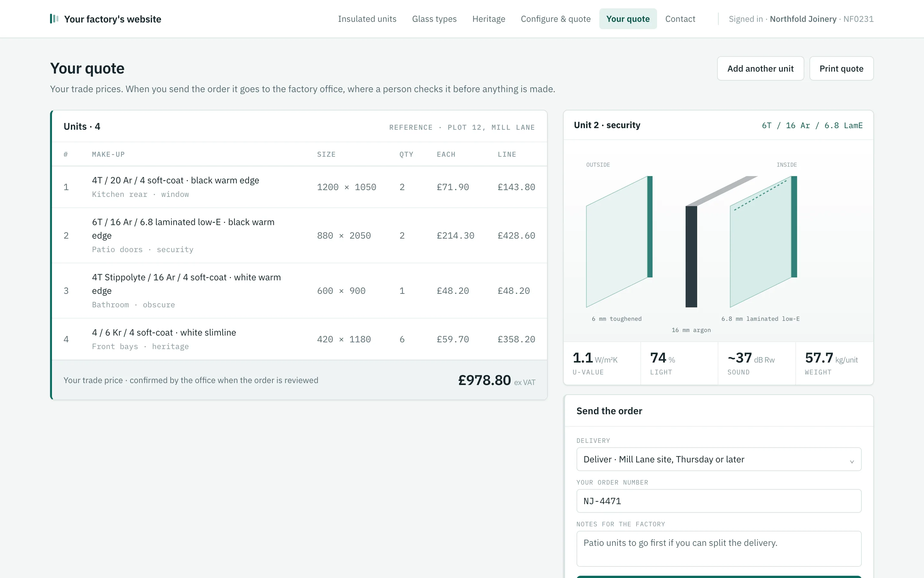
Task: Click the 1.1 W/m²K U-value stat
Action: tap(602, 363)
